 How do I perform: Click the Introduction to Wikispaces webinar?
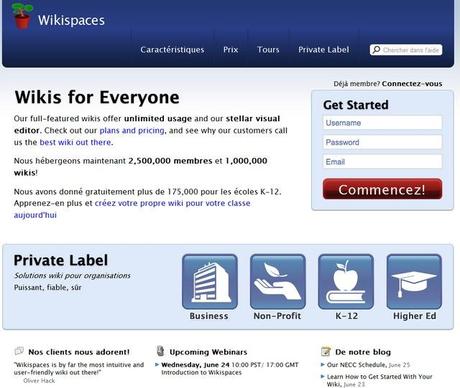[x=201, y=372]
